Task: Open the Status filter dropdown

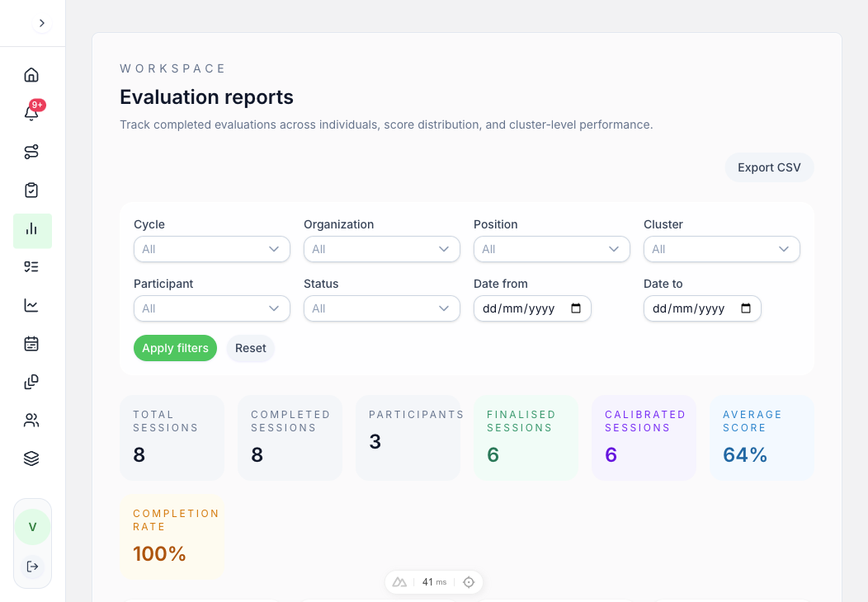Action: [x=382, y=308]
